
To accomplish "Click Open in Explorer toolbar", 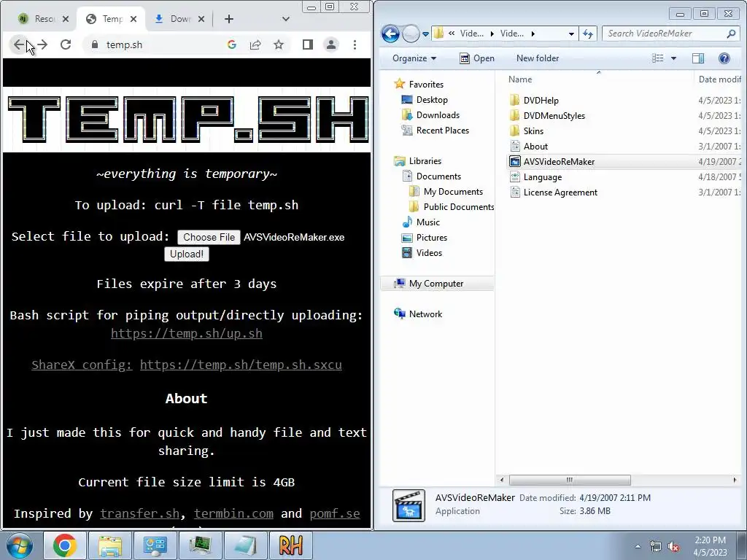I will tap(477, 58).
